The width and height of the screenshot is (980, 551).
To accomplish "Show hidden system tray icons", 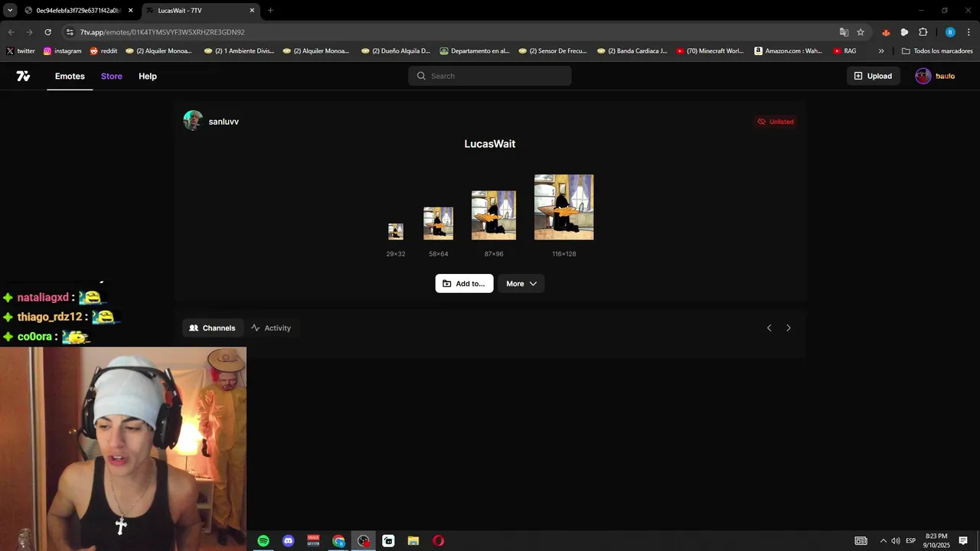I will (x=883, y=541).
